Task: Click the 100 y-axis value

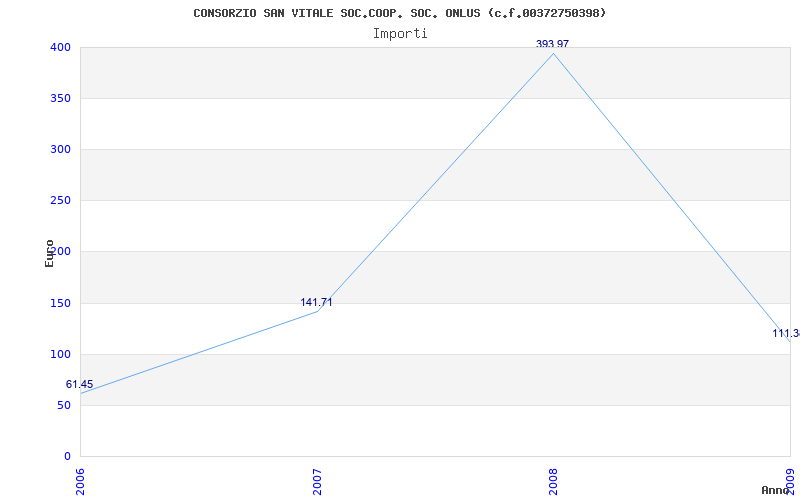Action: point(60,355)
